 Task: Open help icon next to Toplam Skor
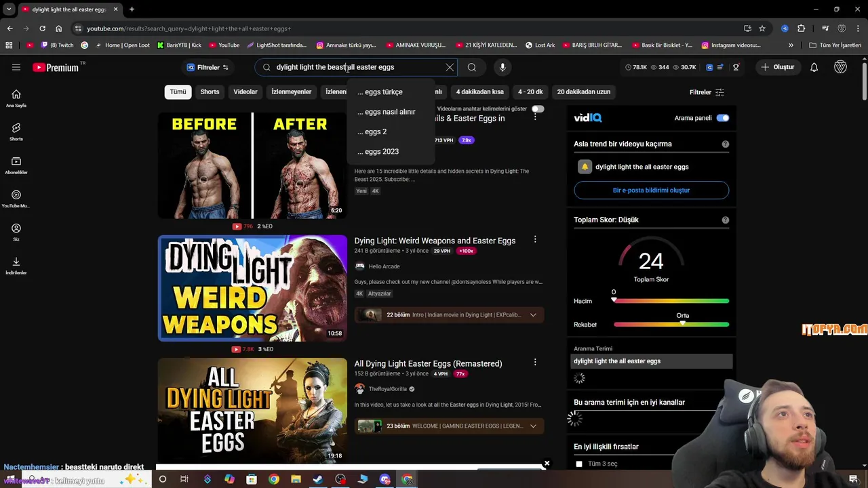[726, 220]
